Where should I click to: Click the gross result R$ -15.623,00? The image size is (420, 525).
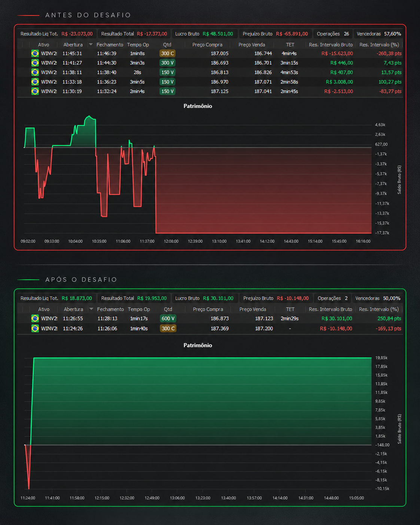pos(337,54)
